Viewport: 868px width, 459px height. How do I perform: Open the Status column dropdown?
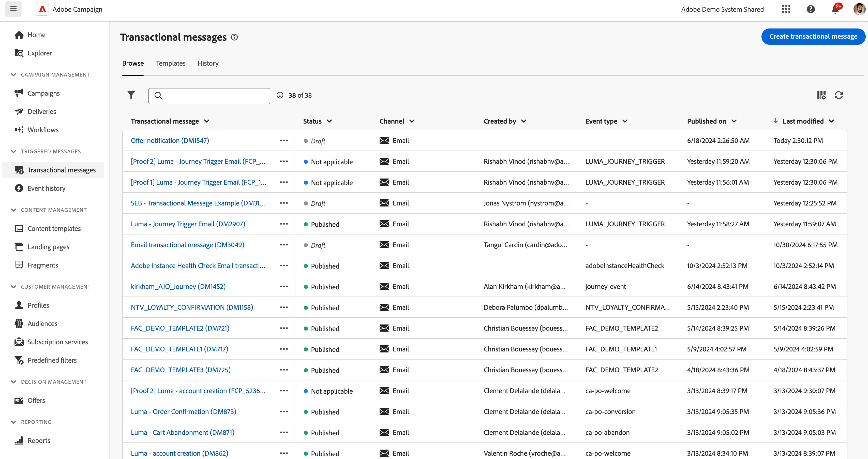tap(329, 121)
